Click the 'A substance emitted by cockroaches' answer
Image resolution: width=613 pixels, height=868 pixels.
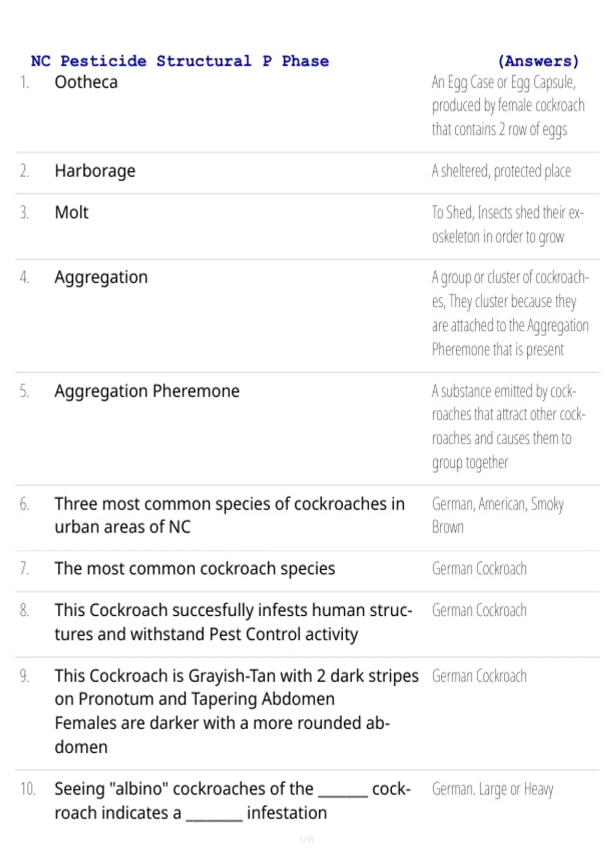tap(509, 427)
